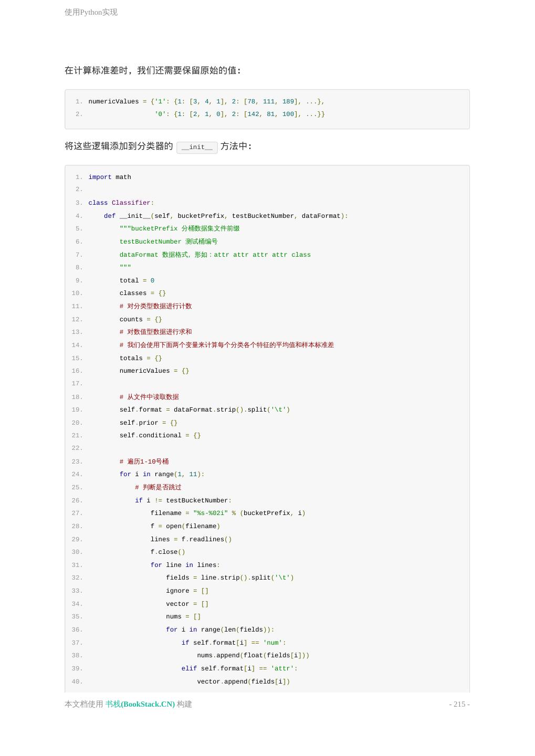This screenshot has width=535, height=756.
Task: Click the line lines = f.readlines()
Action: pos(191,539)
